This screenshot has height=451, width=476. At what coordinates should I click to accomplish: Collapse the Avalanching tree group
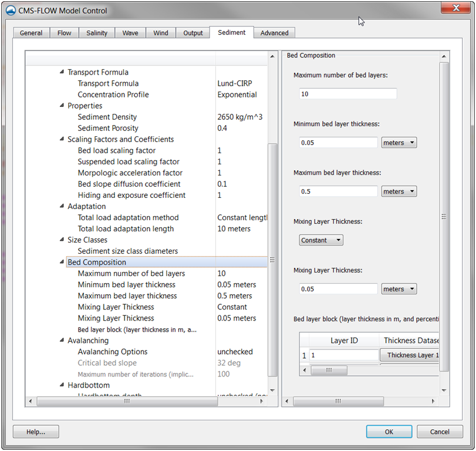click(x=62, y=340)
